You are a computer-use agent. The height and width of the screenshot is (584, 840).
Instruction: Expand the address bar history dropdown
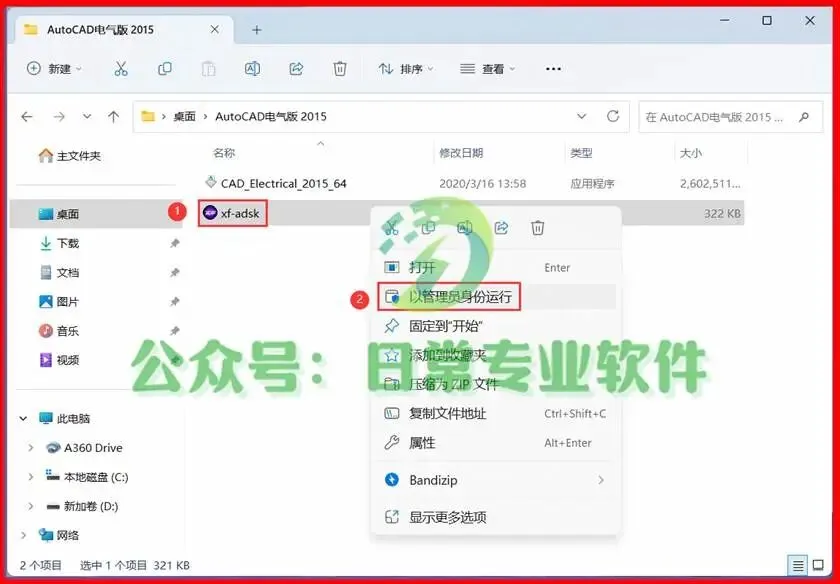tap(582, 116)
